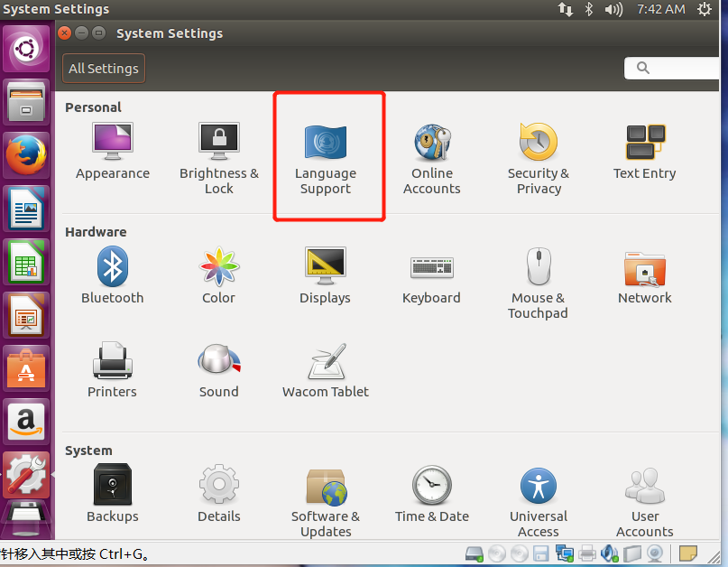
Task: Open Backups settings
Action: [113, 494]
